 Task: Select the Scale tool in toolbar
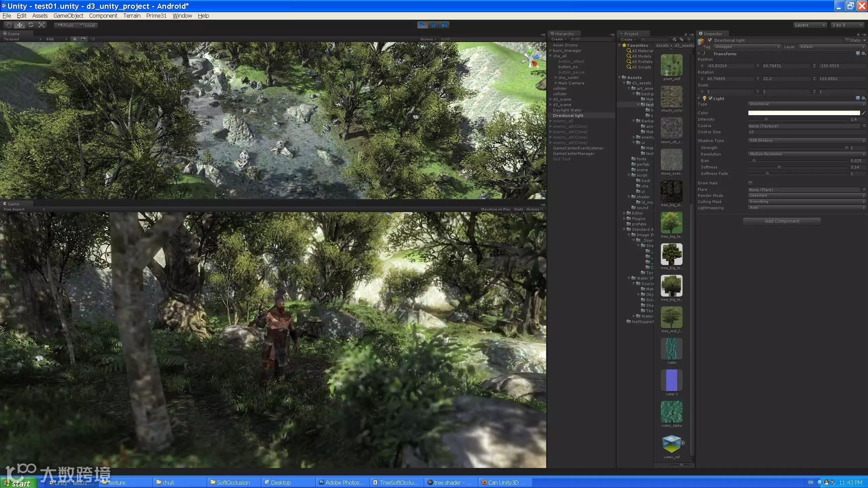pos(42,25)
